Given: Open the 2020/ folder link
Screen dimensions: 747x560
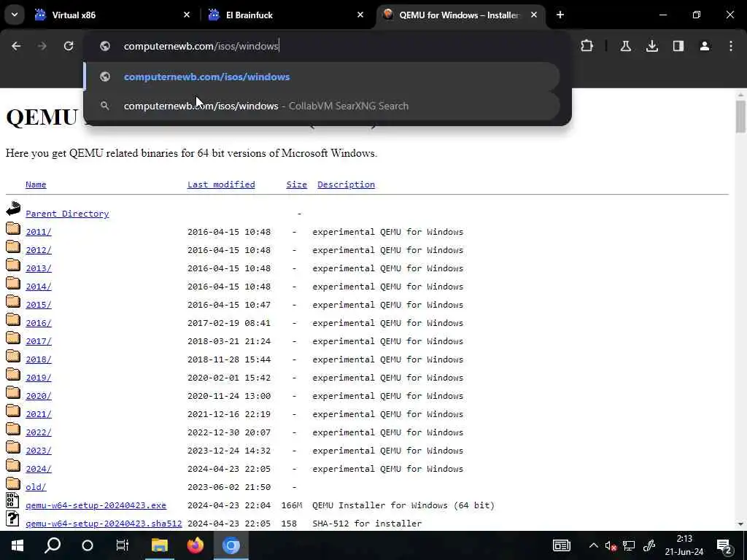Looking at the screenshot, I should (x=39, y=396).
